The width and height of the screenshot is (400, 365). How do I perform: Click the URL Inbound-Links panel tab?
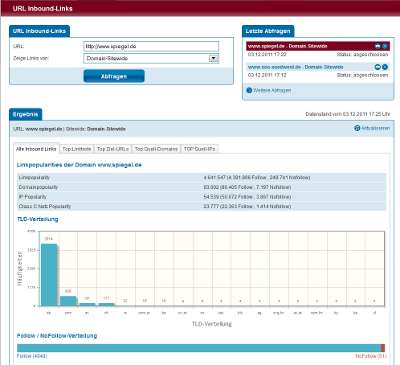[39, 31]
